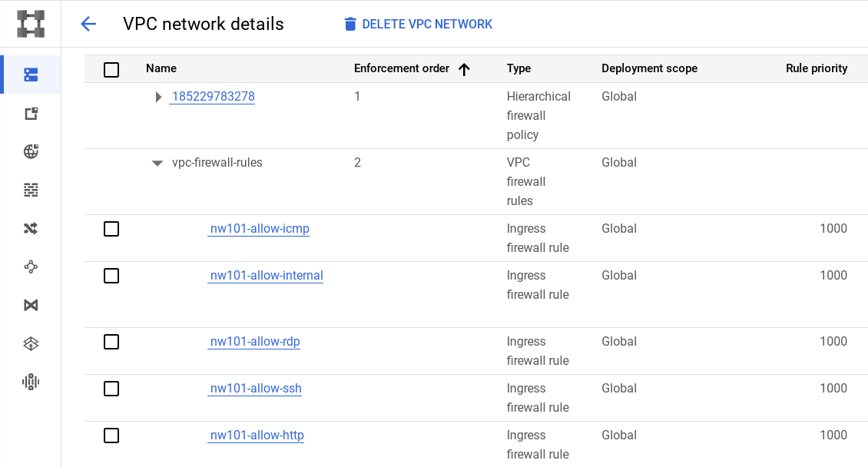This screenshot has width=868, height=467.
Task: Click the Enforcement order sort arrow
Action: click(x=464, y=69)
